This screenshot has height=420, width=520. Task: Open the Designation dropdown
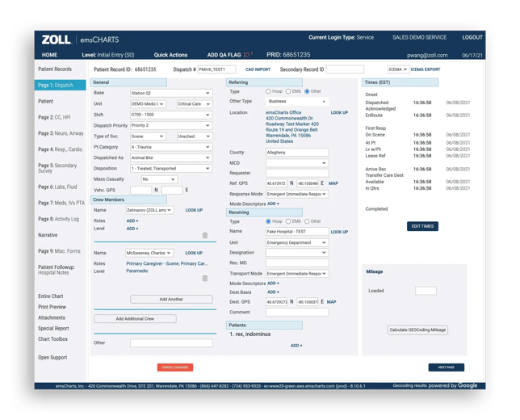pos(297,253)
